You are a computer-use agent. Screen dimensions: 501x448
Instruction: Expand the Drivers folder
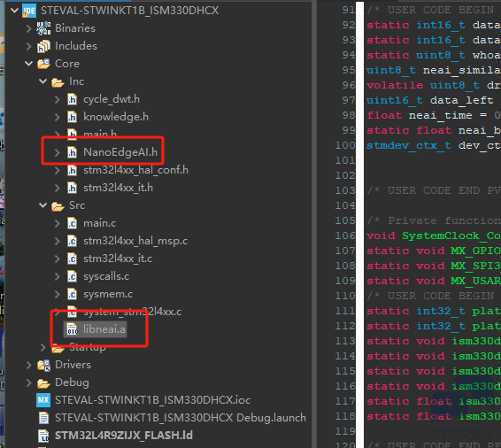pyautogui.click(x=28, y=365)
